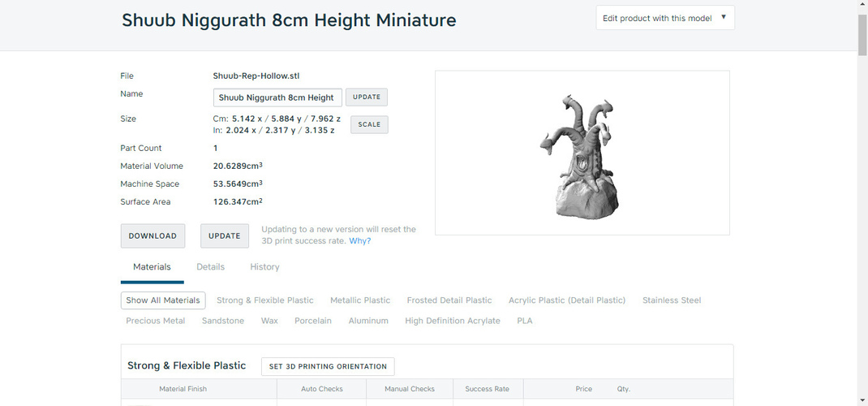
Task: Click the Material Volume value 20.6289cm3
Action: (x=238, y=166)
